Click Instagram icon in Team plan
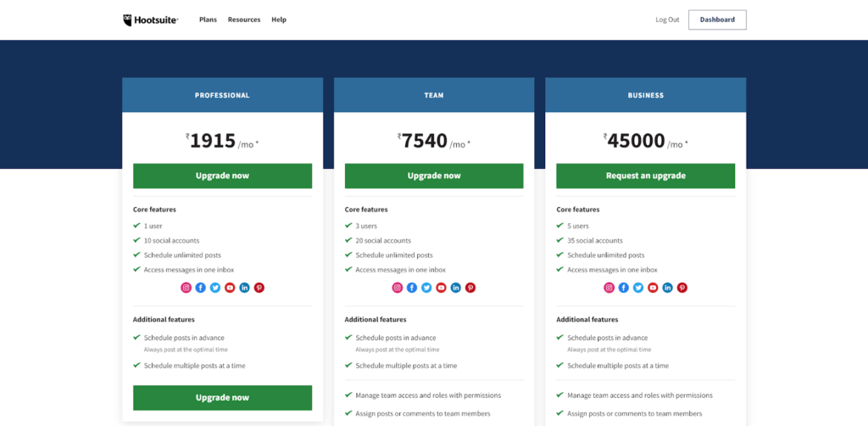 point(398,288)
